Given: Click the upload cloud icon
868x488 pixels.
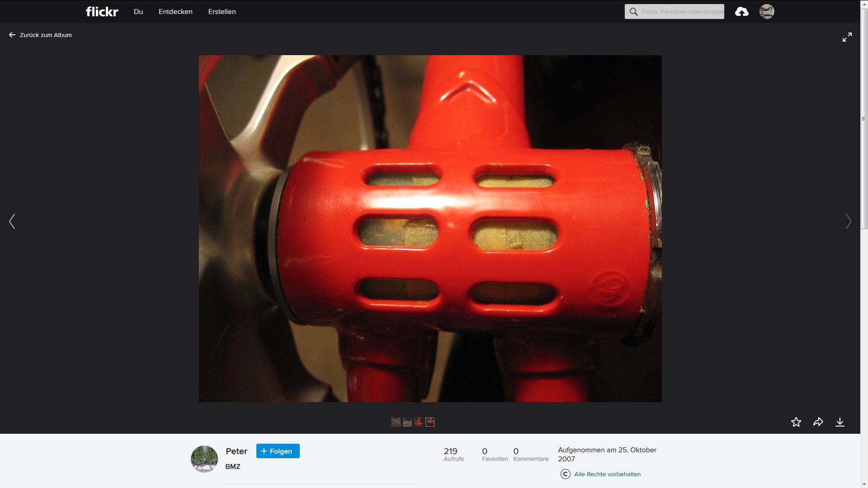Looking at the screenshot, I should [x=741, y=12].
